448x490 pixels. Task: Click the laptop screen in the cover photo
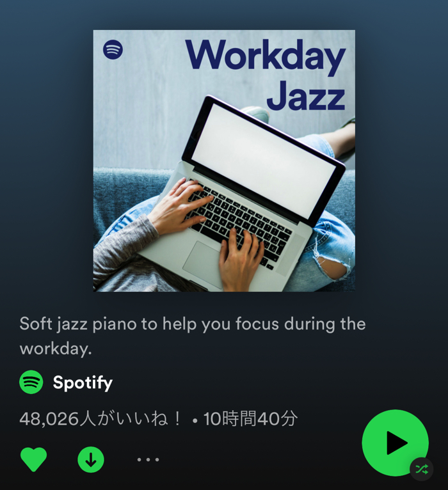(263, 161)
